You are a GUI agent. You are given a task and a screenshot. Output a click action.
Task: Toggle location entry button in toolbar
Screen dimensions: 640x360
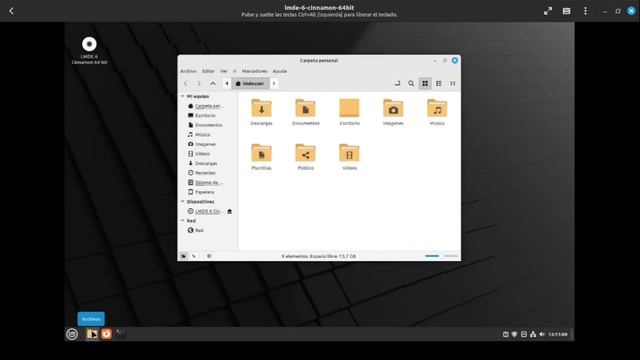[x=397, y=83]
